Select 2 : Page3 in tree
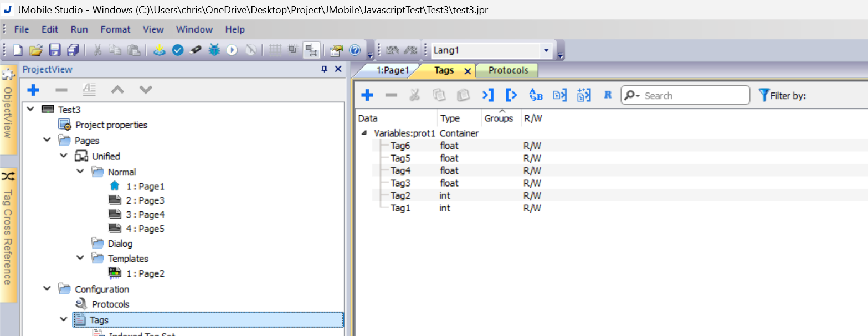The height and width of the screenshot is (336, 868). click(145, 200)
